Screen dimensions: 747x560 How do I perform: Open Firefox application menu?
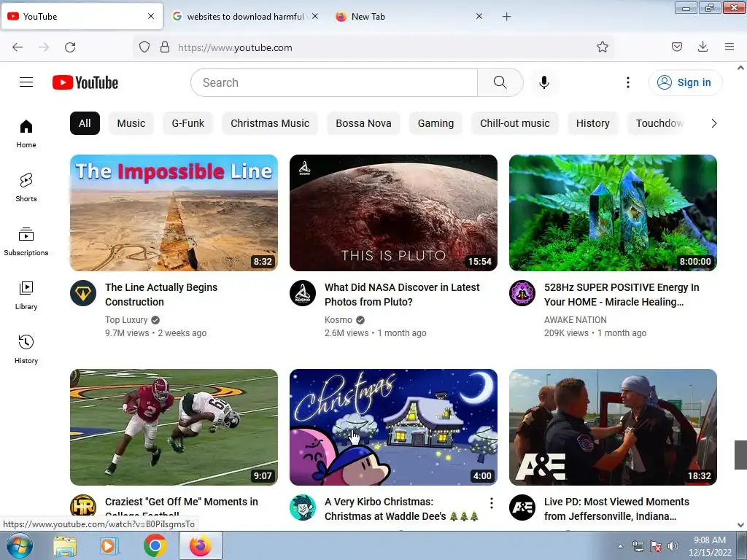click(729, 47)
